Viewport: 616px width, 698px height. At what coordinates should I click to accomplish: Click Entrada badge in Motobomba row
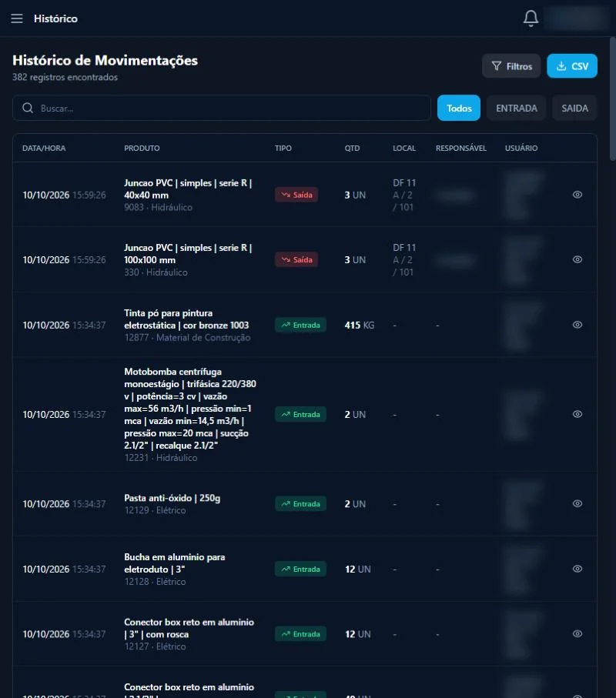pyautogui.click(x=300, y=415)
